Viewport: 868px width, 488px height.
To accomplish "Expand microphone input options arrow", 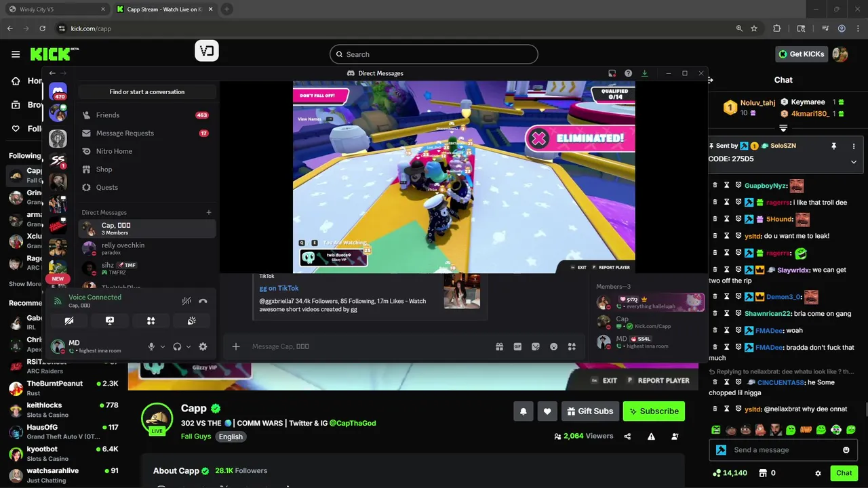I will [163, 346].
